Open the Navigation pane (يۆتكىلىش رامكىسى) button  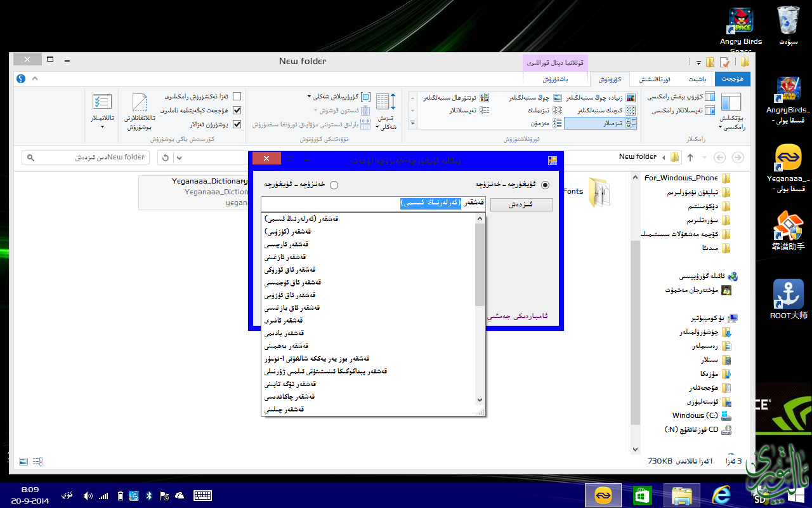(731, 111)
